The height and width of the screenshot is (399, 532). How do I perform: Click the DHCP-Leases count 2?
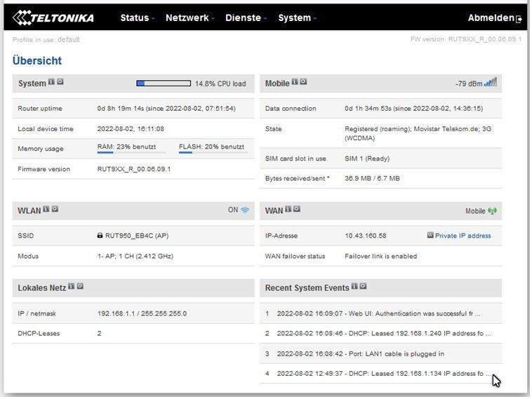100,333
